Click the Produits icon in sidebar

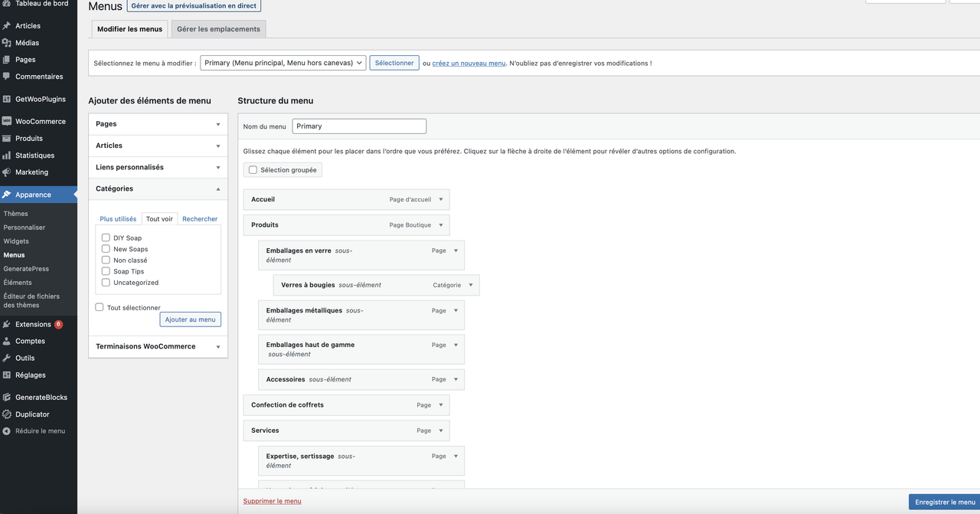[7, 139]
